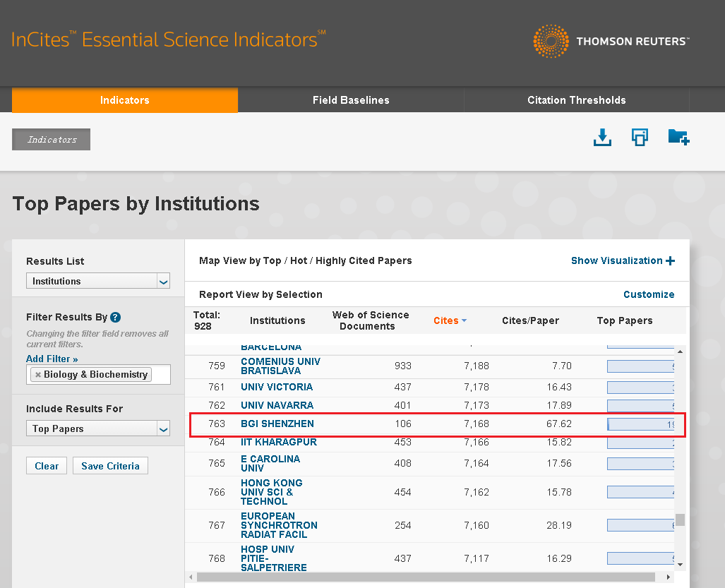Click the download report icon

pos(602,137)
